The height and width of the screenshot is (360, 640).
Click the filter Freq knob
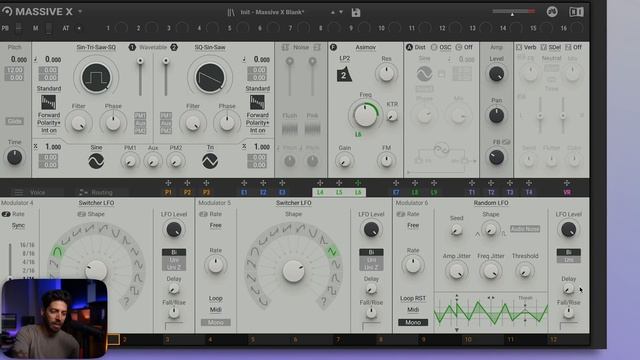pyautogui.click(x=365, y=115)
